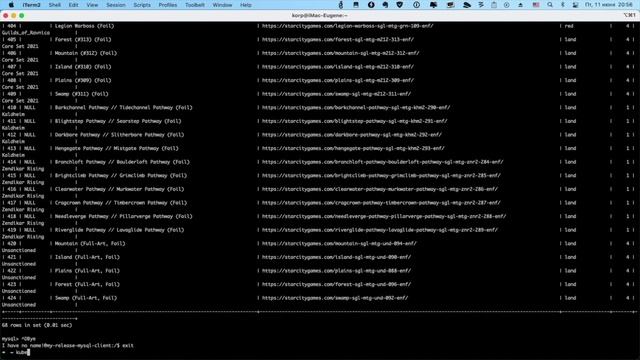Open the Profiles menu
The image size is (640, 360).
click(168, 5)
